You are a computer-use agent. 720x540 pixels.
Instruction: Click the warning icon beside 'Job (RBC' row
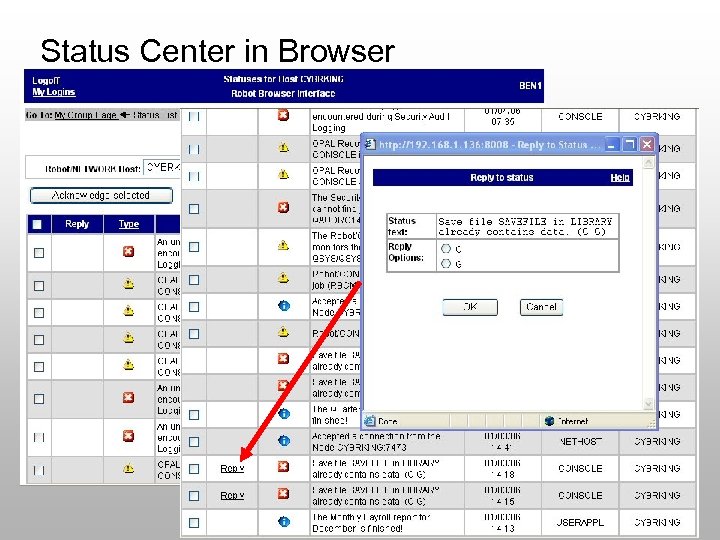coord(283,277)
